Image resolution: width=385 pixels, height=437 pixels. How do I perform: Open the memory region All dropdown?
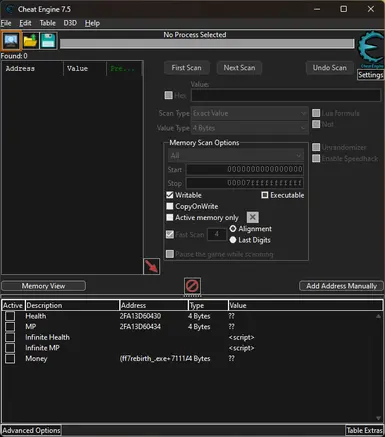click(x=236, y=155)
